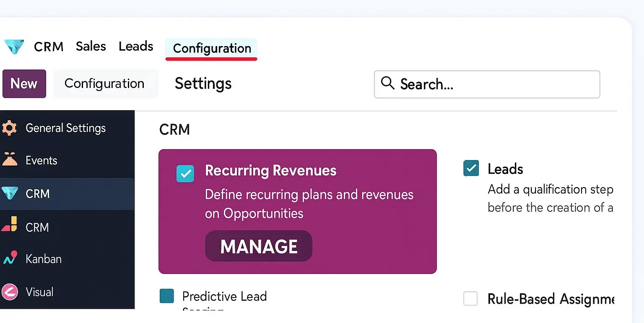Click the CRM app name in the top bar
The image size is (644, 323).
[49, 47]
